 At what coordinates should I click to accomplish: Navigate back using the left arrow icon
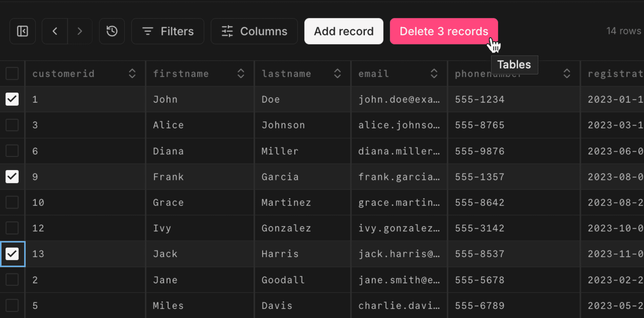[55, 31]
